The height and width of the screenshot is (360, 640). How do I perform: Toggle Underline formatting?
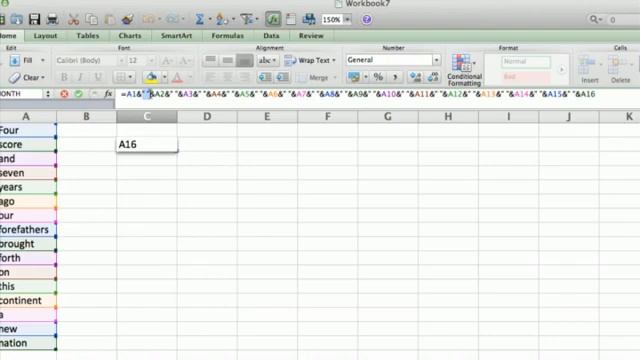click(x=98, y=77)
